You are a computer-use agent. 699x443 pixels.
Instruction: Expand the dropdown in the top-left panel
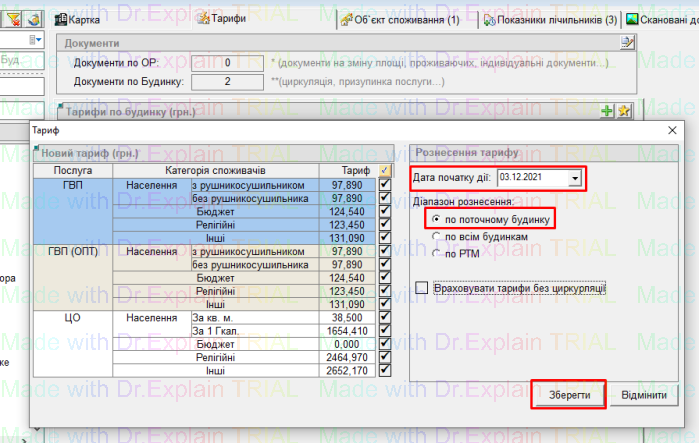[x=37, y=38]
